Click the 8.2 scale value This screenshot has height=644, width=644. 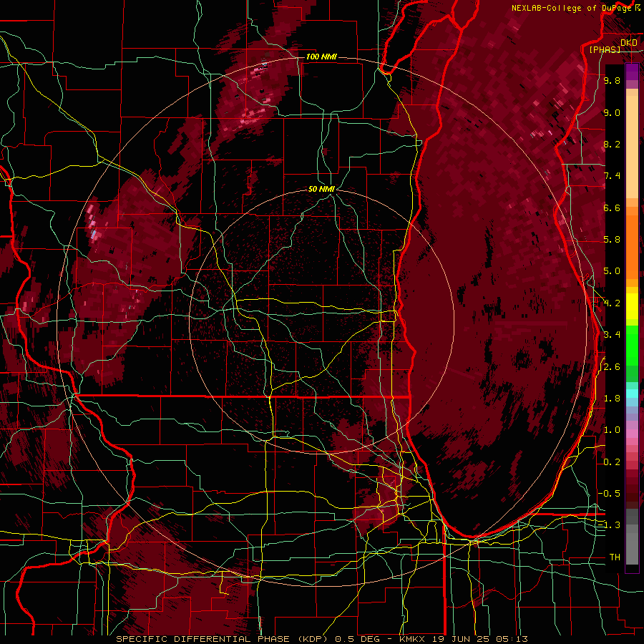point(612,144)
